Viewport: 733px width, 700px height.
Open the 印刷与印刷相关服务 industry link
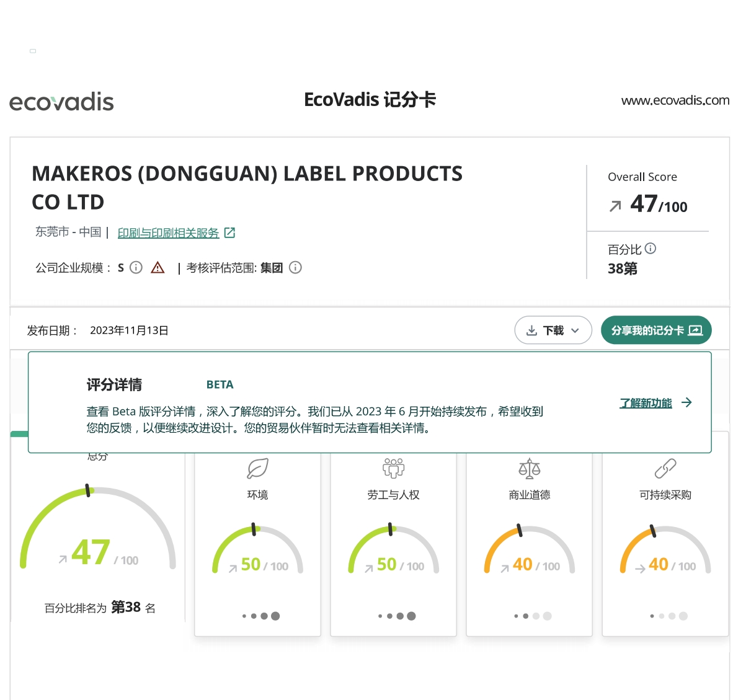coord(169,233)
